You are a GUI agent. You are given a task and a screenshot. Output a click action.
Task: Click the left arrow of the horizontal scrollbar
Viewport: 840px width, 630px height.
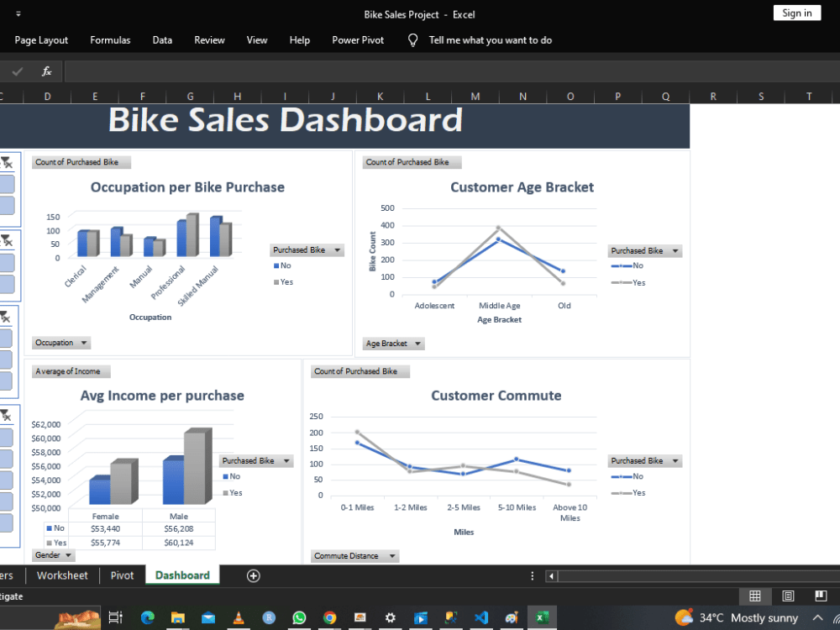pyautogui.click(x=551, y=576)
